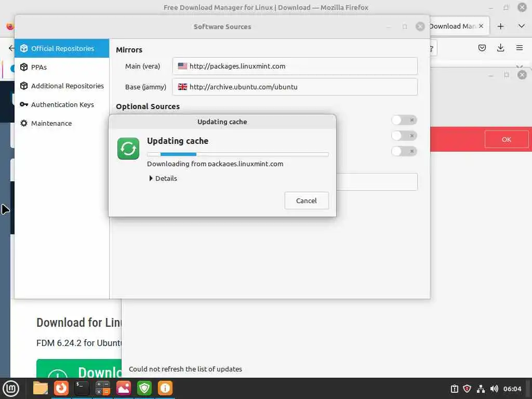The image size is (532, 399).
Task: Click the clipboard tray icon
Action: (x=454, y=389)
